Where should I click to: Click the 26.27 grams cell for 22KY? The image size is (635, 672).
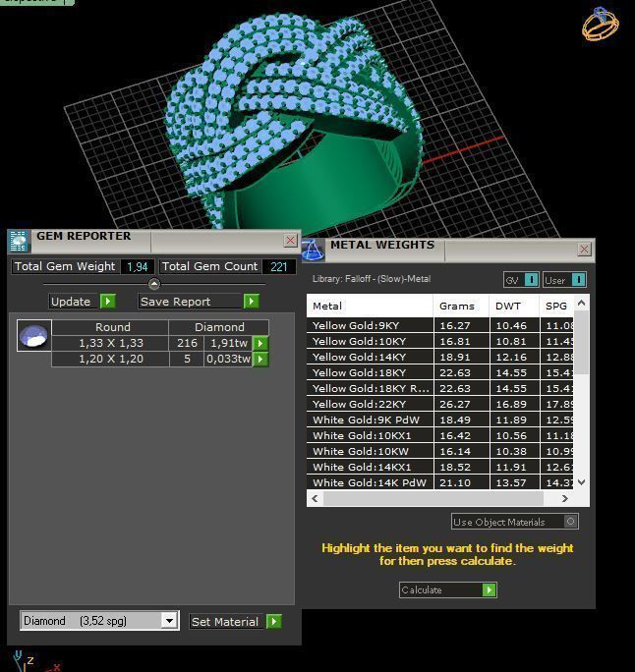pos(461,404)
